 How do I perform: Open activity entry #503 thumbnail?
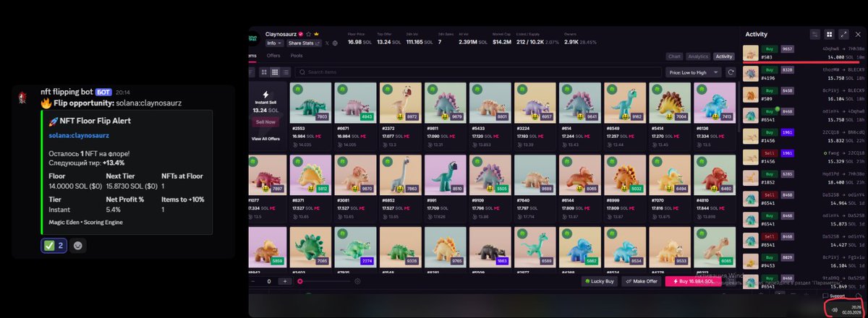(751, 53)
